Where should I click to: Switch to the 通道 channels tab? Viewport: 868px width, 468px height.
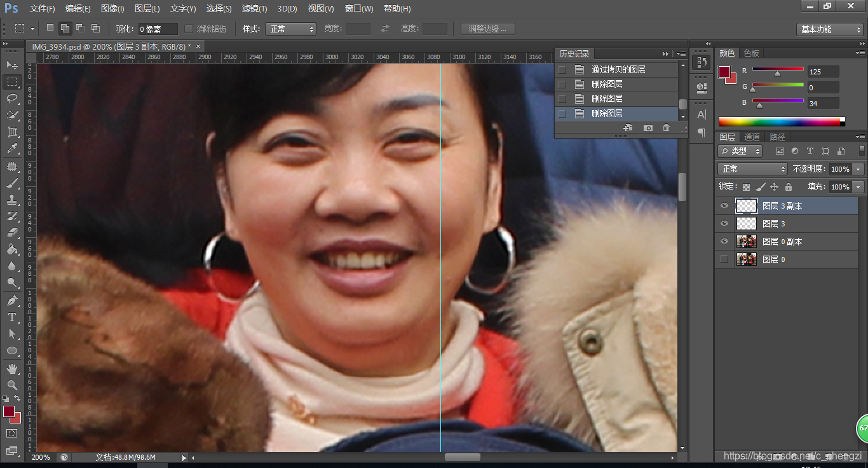(x=752, y=137)
